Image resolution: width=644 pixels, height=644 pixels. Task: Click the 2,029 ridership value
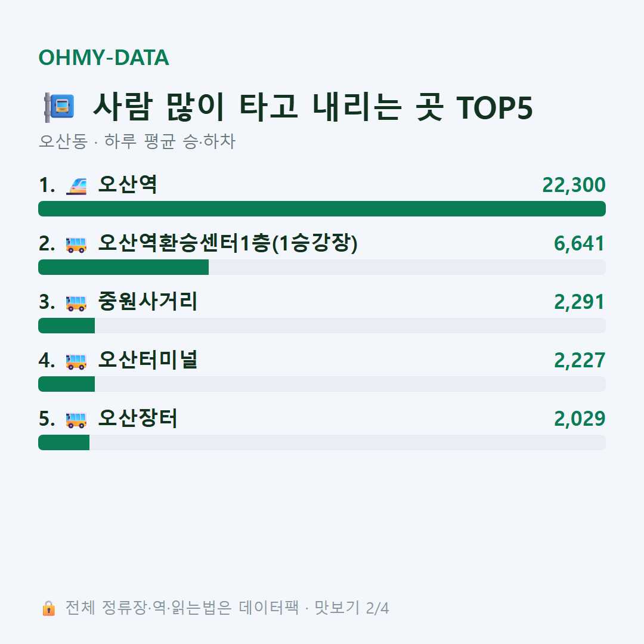(x=580, y=419)
